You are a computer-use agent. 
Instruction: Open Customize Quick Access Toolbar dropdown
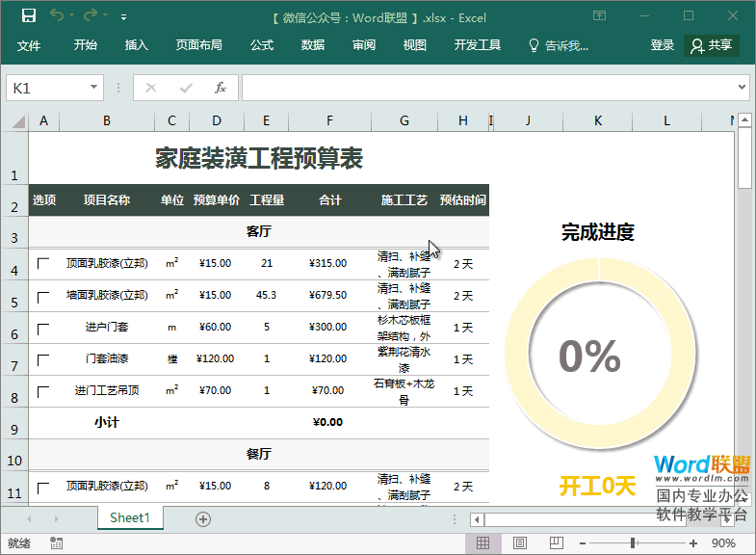[124, 17]
